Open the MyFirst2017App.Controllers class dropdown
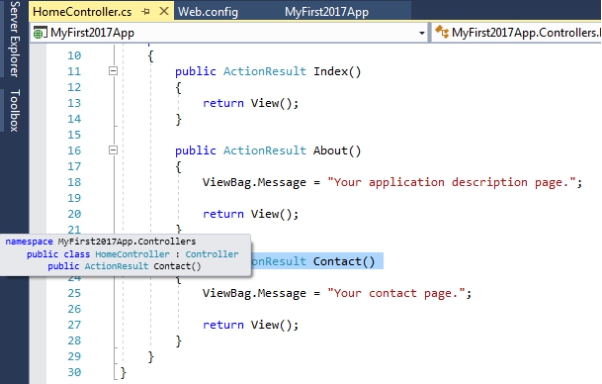Image resolution: width=602 pixels, height=384 pixels. 516,33
